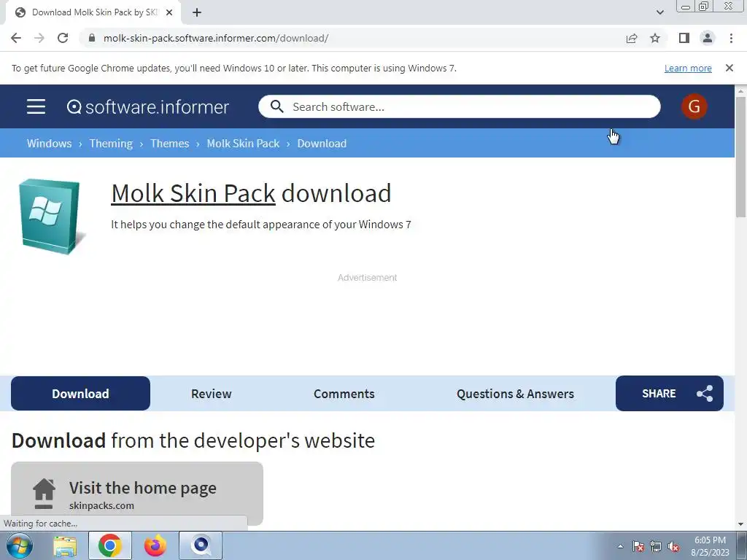Launch Firefox from taskbar
This screenshot has height=560, width=747.
tap(155, 545)
